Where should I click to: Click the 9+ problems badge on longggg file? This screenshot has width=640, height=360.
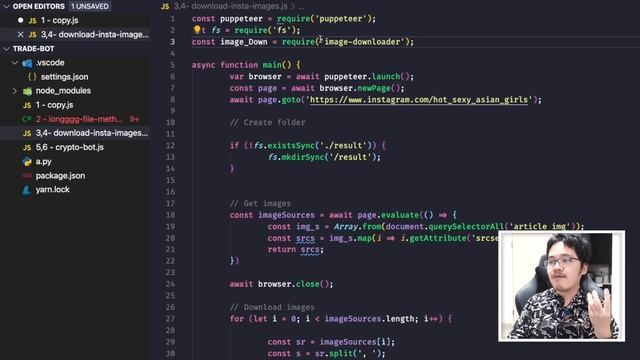click(x=134, y=119)
